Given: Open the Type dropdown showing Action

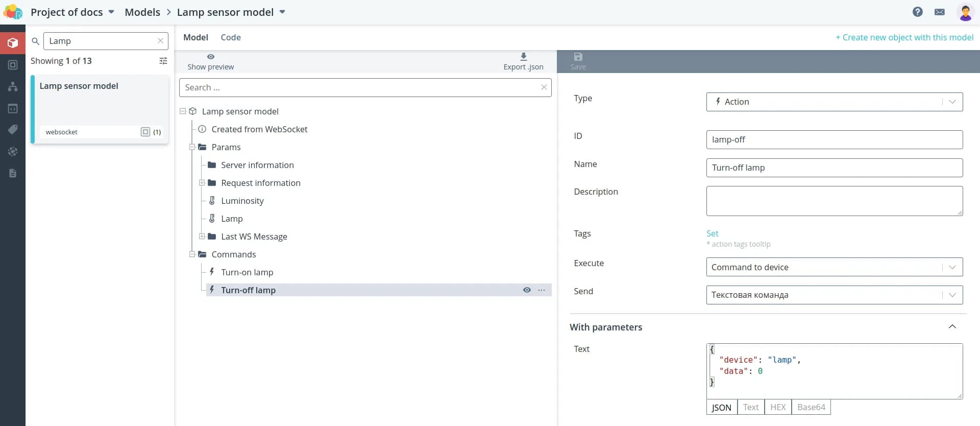Looking at the screenshot, I should [834, 102].
